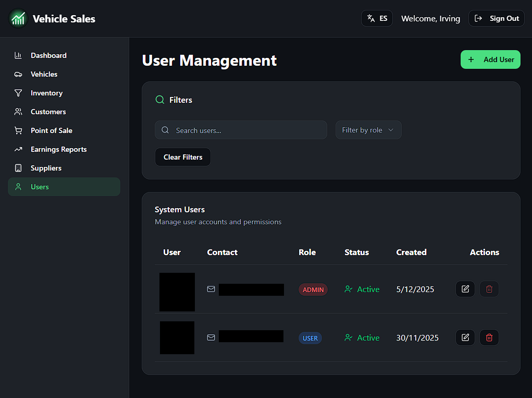
Task: Click the Status column header
Action: pyautogui.click(x=356, y=252)
